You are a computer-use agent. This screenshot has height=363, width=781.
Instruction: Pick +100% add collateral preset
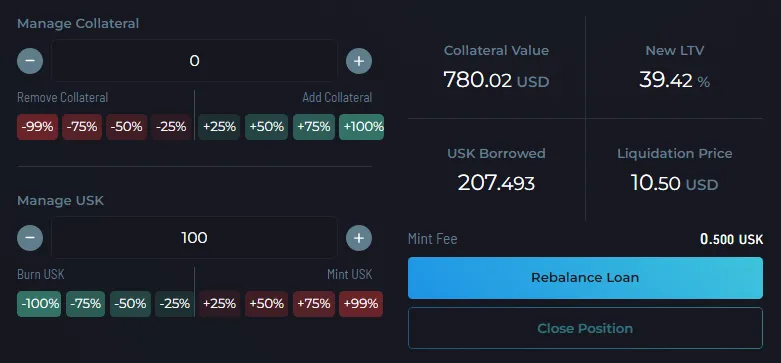(362, 127)
